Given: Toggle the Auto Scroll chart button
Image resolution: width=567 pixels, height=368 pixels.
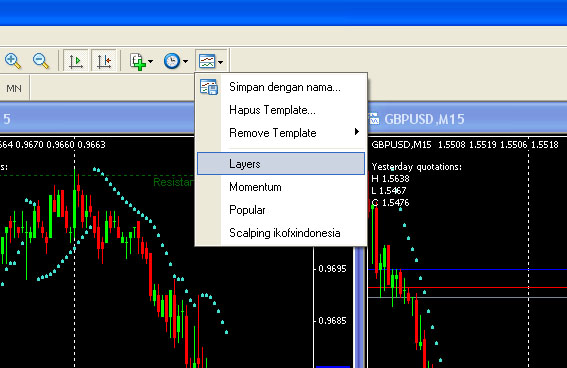Looking at the screenshot, I should (76, 61).
